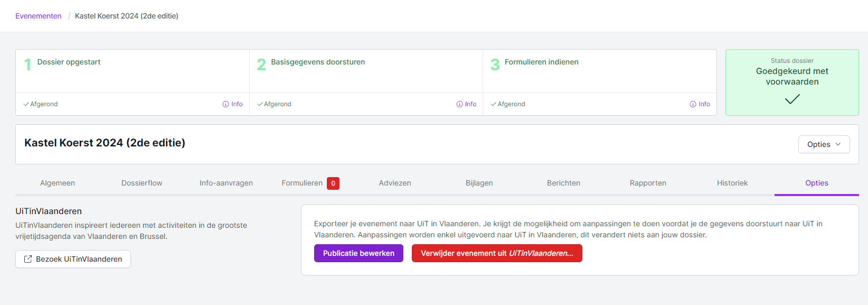Screen dimensions: 868x305
Task: Click Verwijder evenement uit UiTinVlaanderen button
Action: click(x=497, y=253)
